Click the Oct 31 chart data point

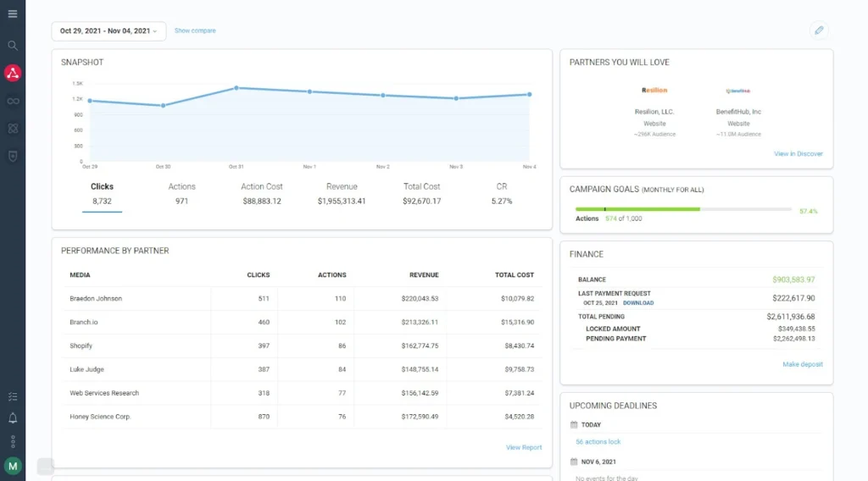tap(236, 87)
